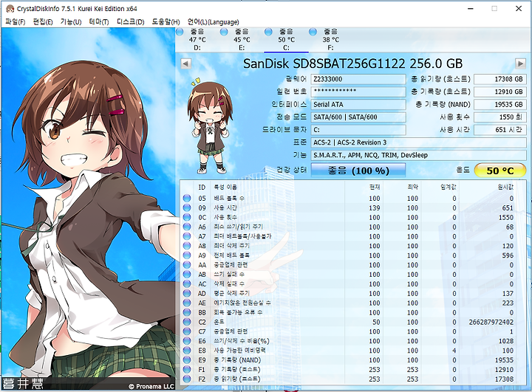Click the status icon of attribute A6
Image resolution: width=532 pixels, height=392 pixels.
coord(187,227)
